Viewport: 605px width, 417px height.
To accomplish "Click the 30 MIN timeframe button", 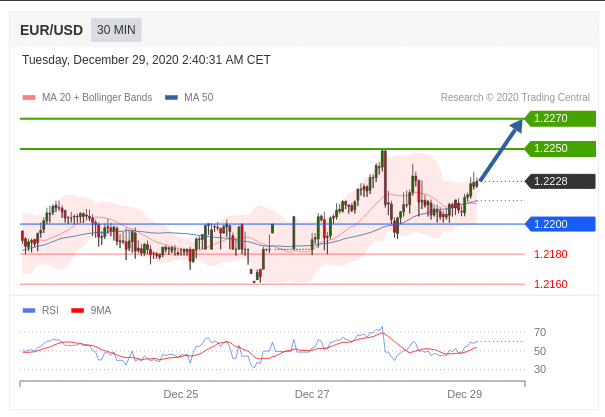I will coord(116,30).
